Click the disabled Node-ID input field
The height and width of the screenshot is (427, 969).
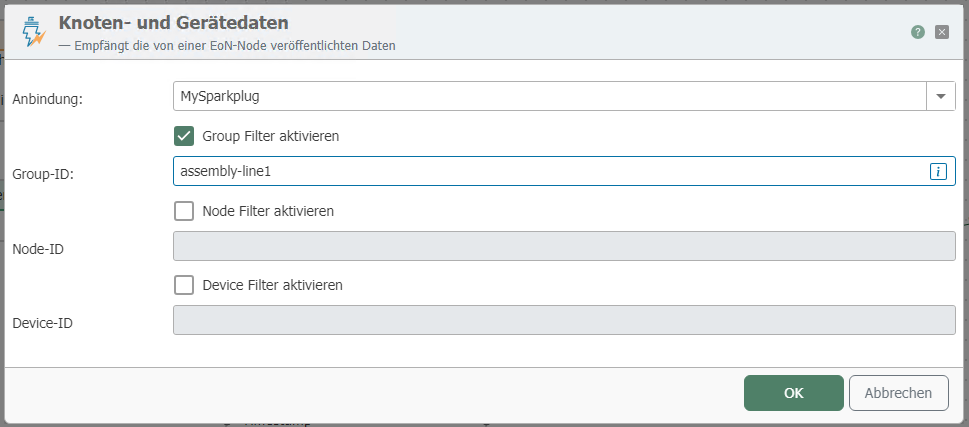click(x=564, y=246)
